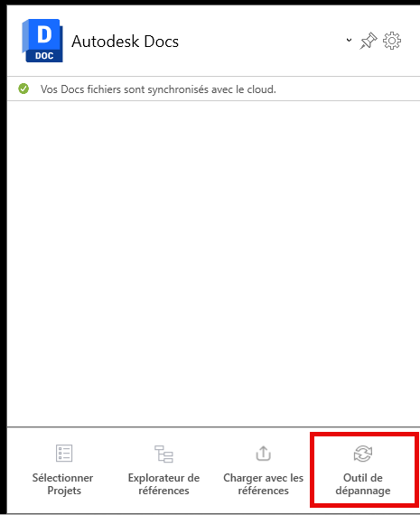Expand the dropdown arrow beside the pin
Screen dimensions: 420x515
click(x=349, y=40)
